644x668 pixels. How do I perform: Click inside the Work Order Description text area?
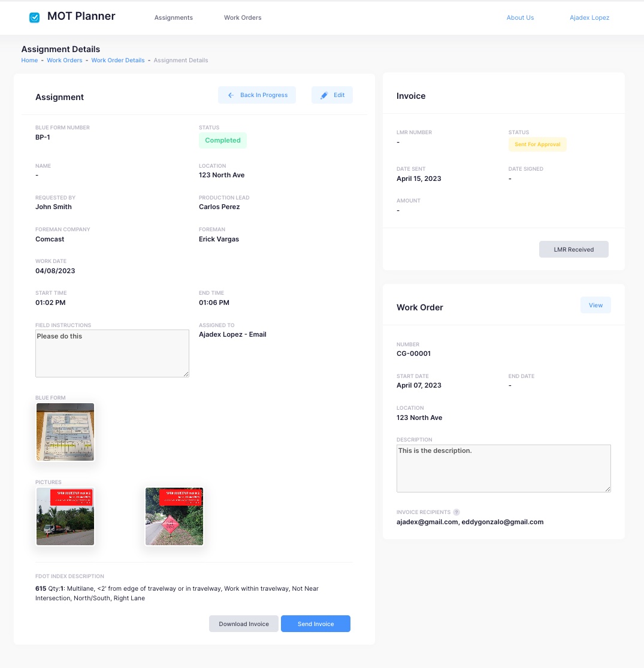click(503, 468)
